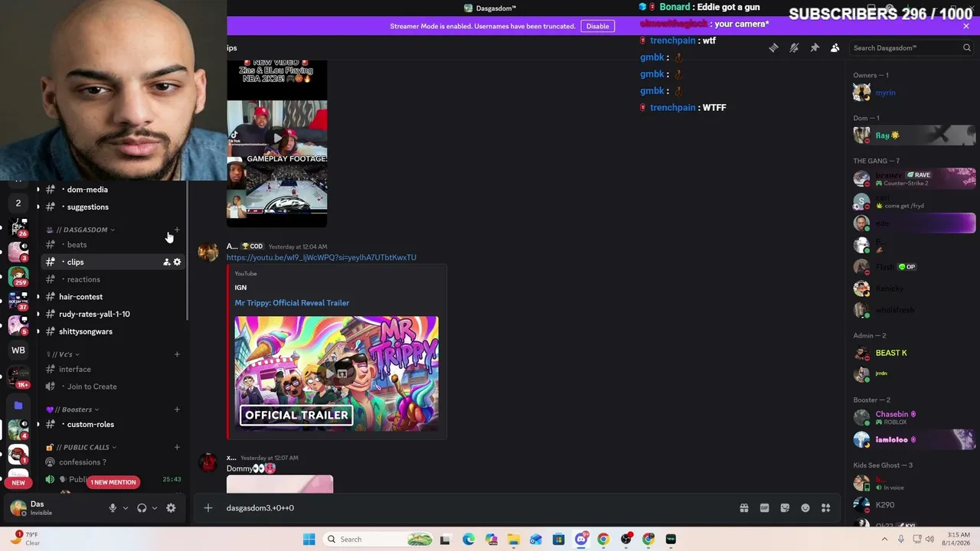Open microphone input options dropdown
This screenshot has width=980, height=551.
126,508
